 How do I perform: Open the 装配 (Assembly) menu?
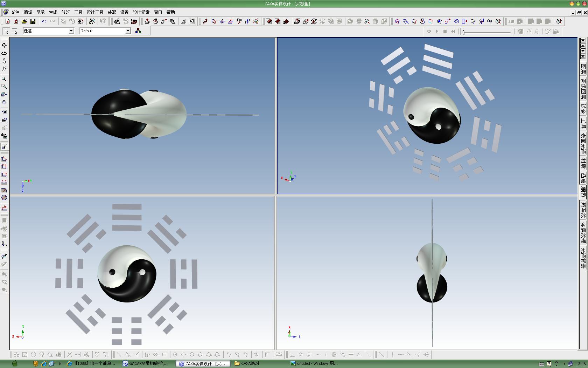tap(112, 12)
